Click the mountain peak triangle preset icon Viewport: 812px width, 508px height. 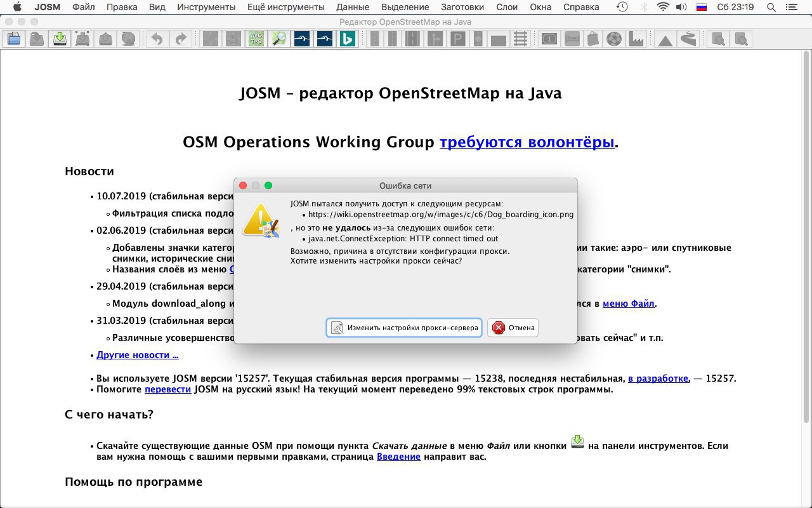point(665,39)
